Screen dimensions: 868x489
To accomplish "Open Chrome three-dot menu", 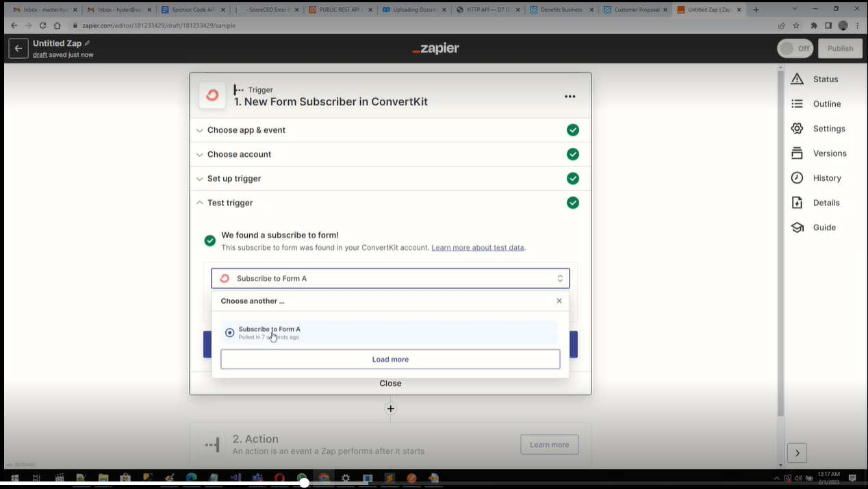I will [857, 25].
